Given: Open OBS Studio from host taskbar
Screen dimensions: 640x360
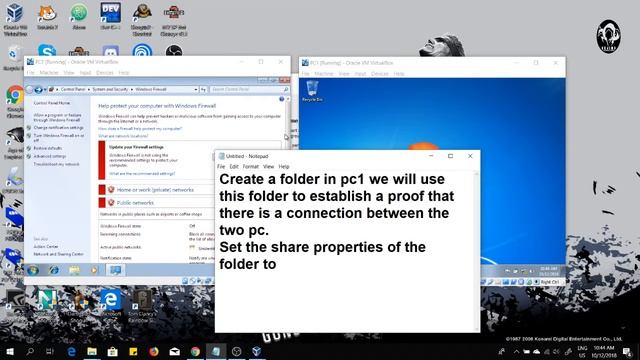Looking at the screenshot, I should pos(236,351).
